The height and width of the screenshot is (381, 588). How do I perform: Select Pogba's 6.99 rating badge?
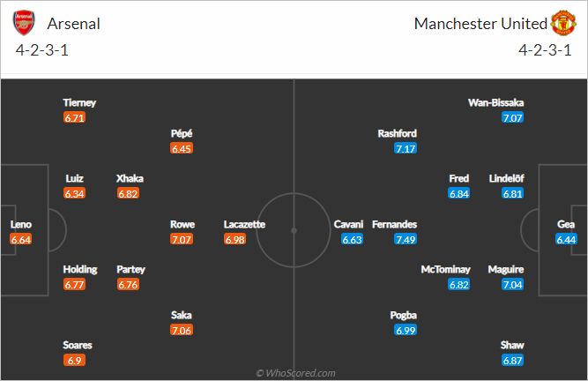[406, 330]
